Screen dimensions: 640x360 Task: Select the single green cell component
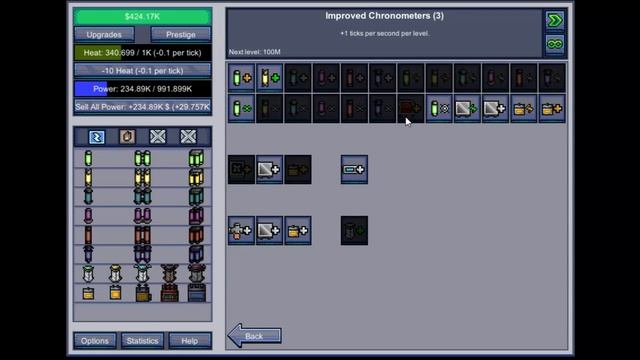88,158
